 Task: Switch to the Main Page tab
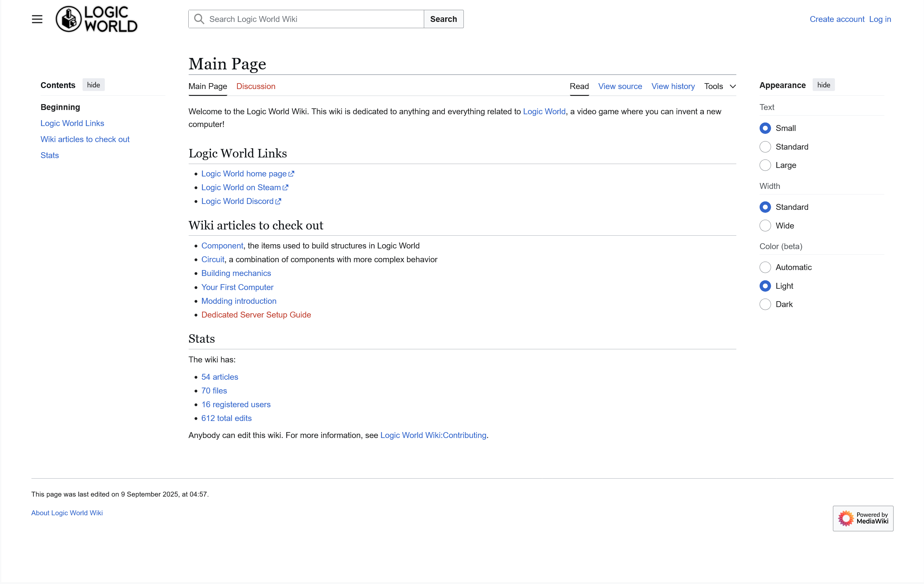tap(208, 86)
